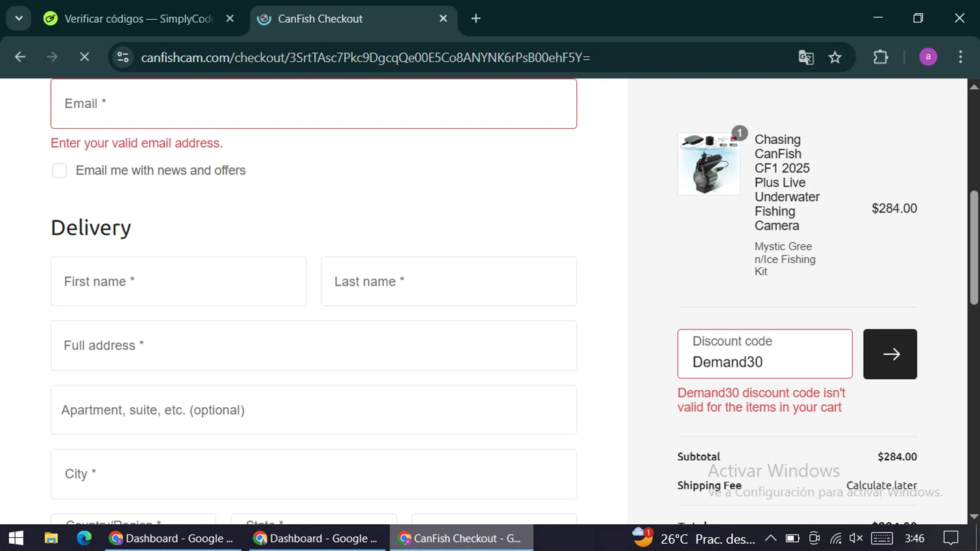Open a new browser tab
This screenshot has height=551, width=980.
[476, 19]
